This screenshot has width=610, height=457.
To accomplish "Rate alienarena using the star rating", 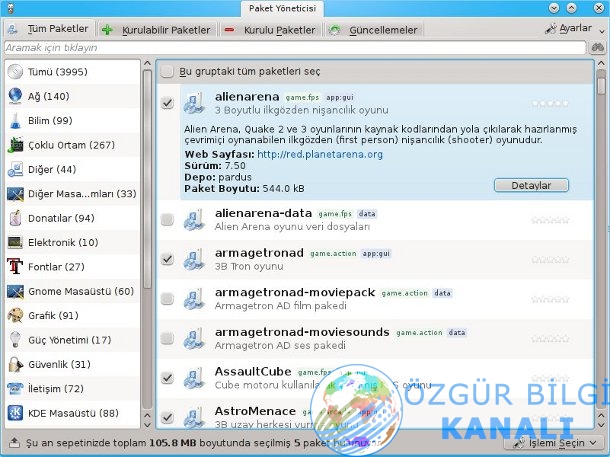I will pyautogui.click(x=550, y=103).
